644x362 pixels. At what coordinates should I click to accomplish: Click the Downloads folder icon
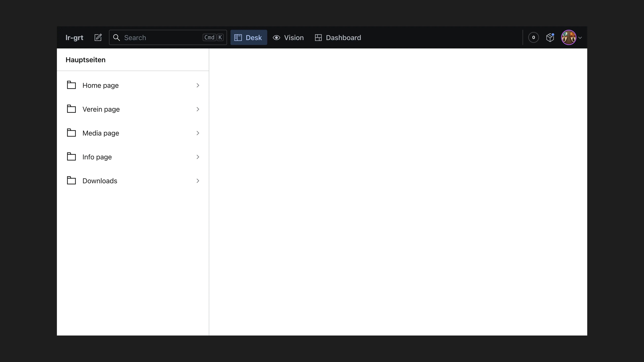71,181
